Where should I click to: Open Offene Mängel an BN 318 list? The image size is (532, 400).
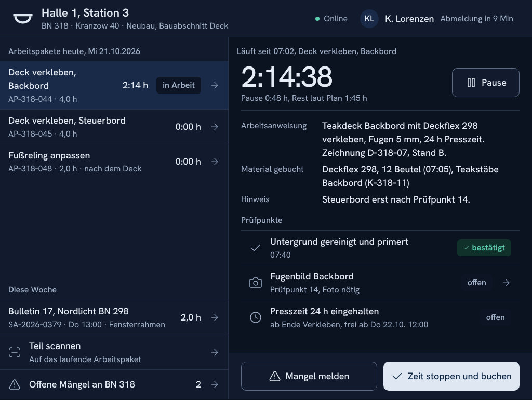tap(114, 384)
